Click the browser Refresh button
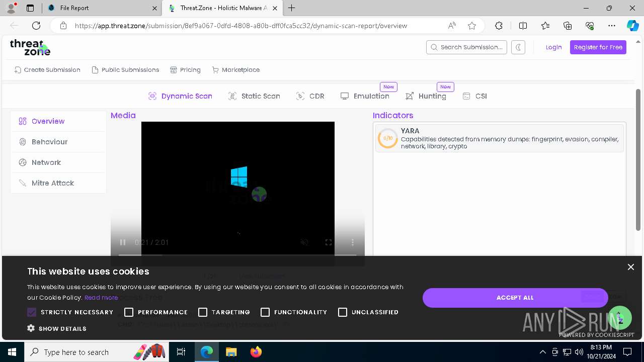This screenshot has height=362, width=644. [x=36, y=26]
